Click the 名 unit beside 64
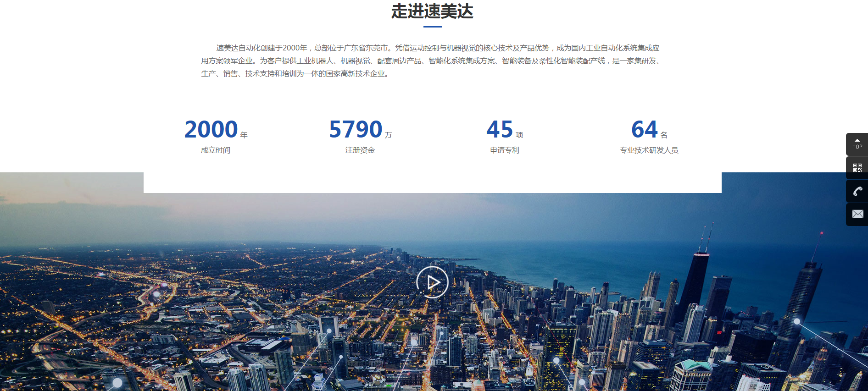The height and width of the screenshot is (391, 868). coord(664,135)
